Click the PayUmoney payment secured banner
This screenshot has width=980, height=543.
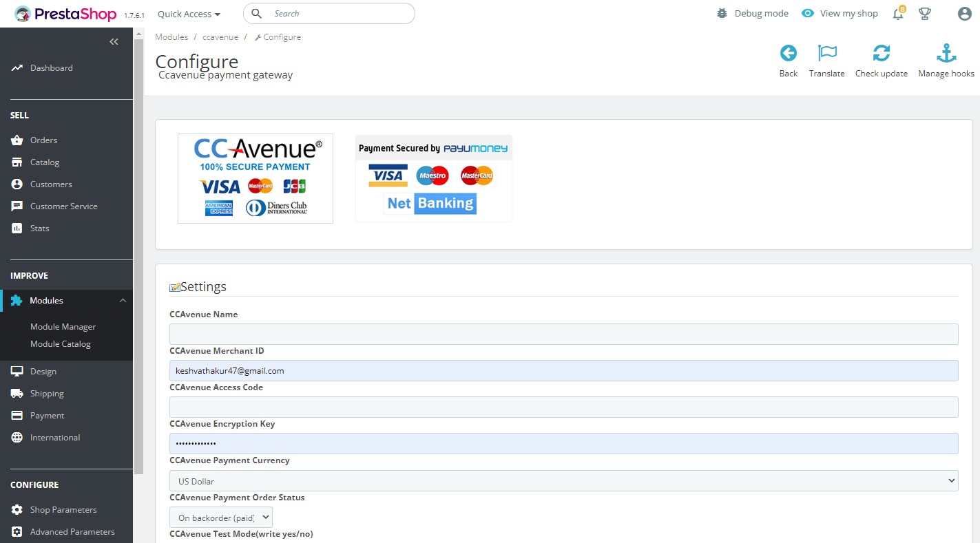[434, 178]
